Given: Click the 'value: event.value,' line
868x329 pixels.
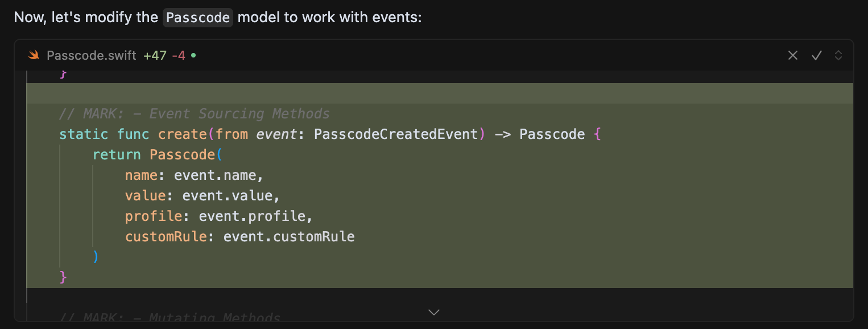Looking at the screenshot, I should (203, 196).
